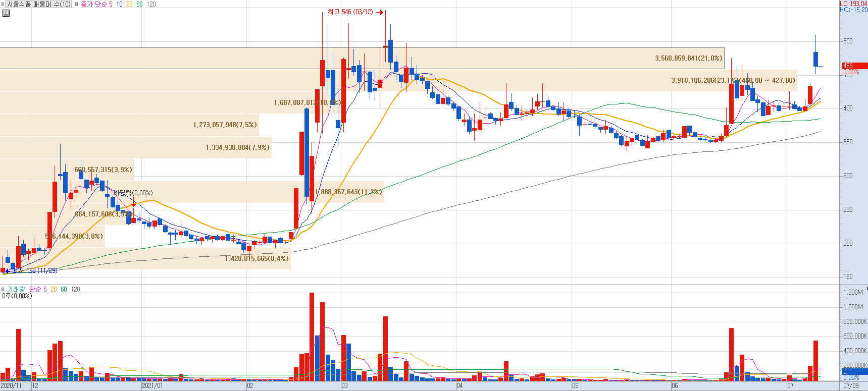Click the 2020/11 date axis label
This screenshot has width=868, height=391.
(x=11, y=386)
